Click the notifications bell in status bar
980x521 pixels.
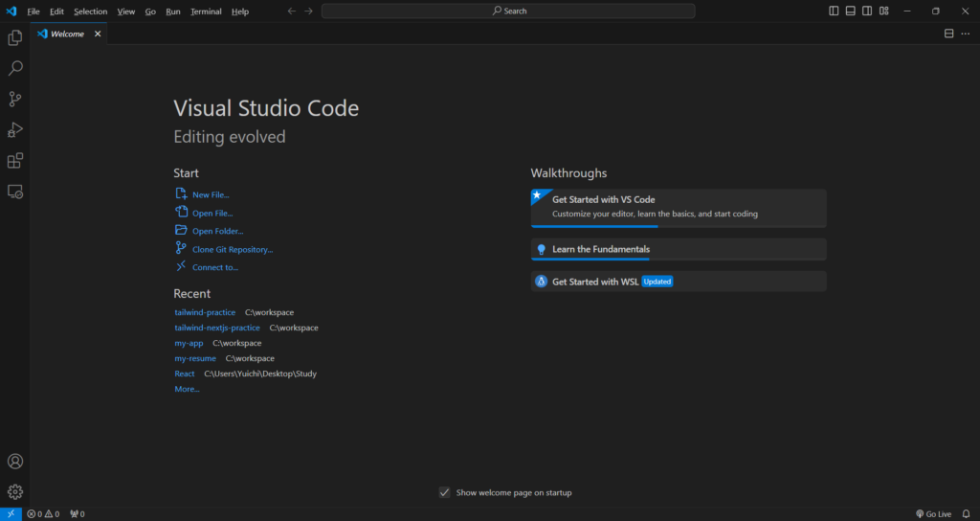click(966, 514)
